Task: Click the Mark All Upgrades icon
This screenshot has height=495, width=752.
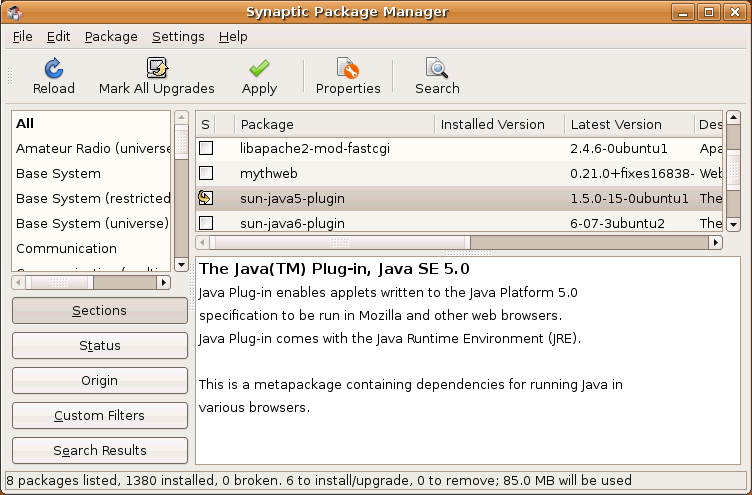Action: coord(157,68)
